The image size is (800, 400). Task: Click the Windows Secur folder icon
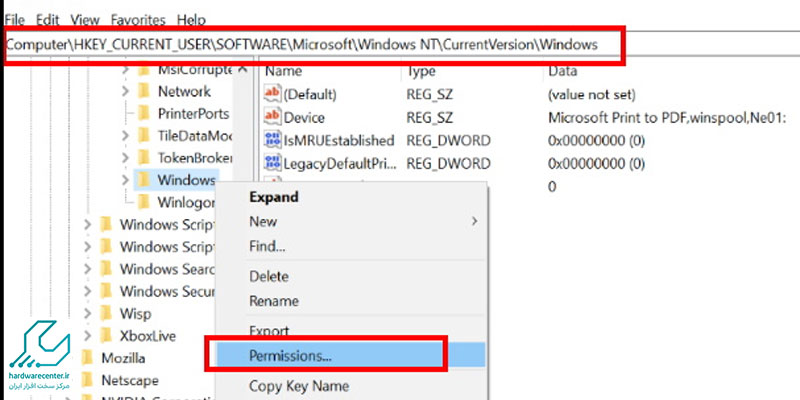point(106,291)
